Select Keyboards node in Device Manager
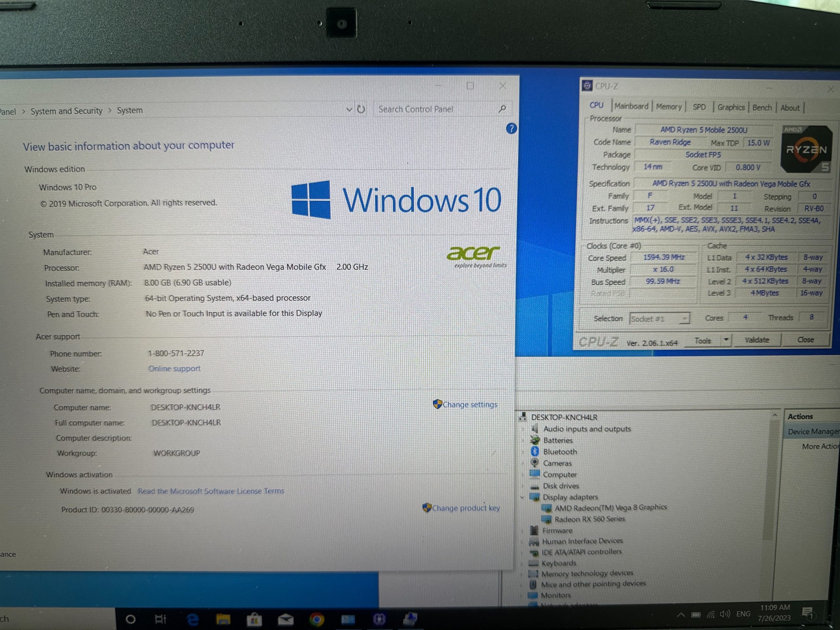840x630 pixels. tap(558, 563)
